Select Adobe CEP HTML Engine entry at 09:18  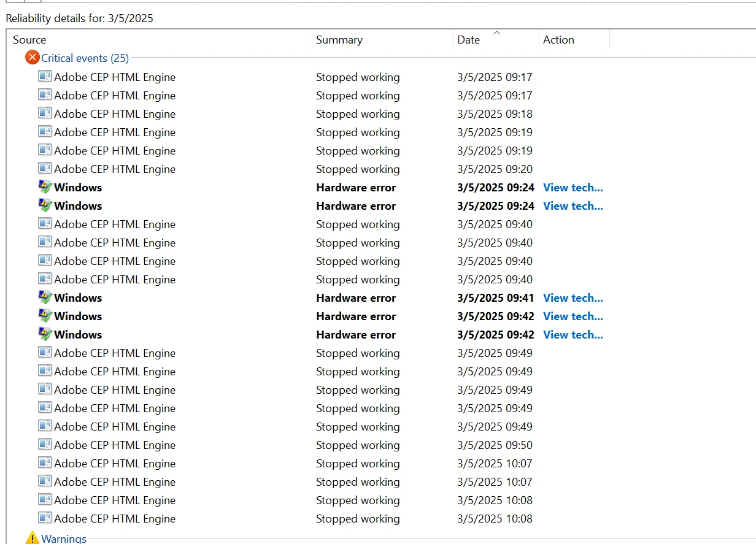coord(115,114)
